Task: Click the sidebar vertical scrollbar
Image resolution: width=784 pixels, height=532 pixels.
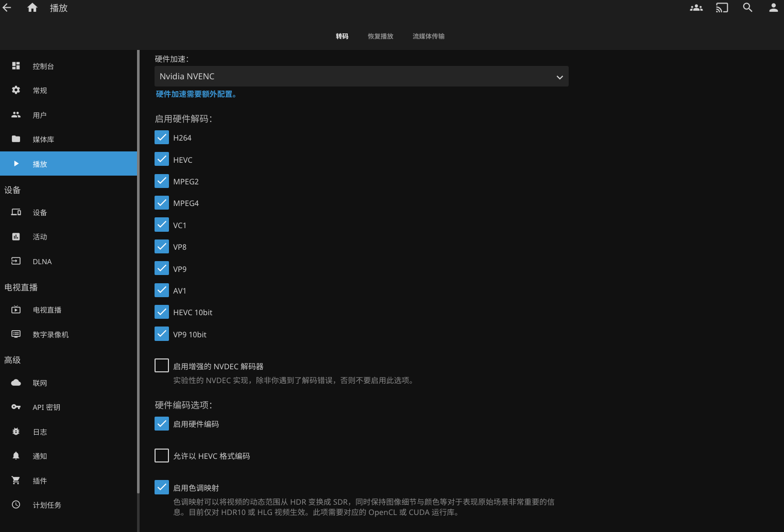Action: (x=138, y=271)
